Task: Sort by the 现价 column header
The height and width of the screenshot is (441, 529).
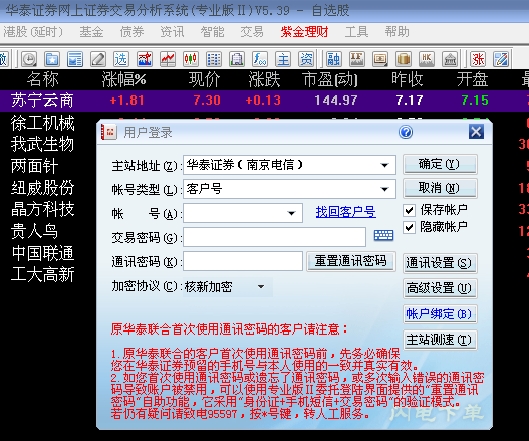Action: pyautogui.click(x=204, y=80)
